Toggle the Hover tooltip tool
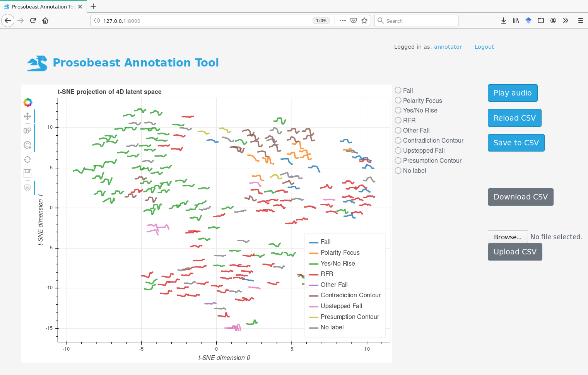 click(27, 188)
